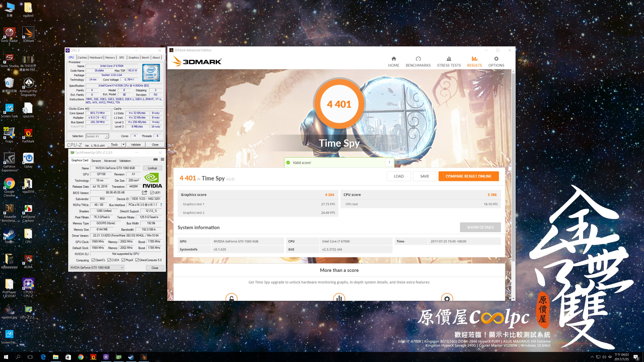Image resolution: width=644 pixels, height=362 pixels.
Task: Click 3DMark vertical scrollbar thumb
Action: point(513,167)
